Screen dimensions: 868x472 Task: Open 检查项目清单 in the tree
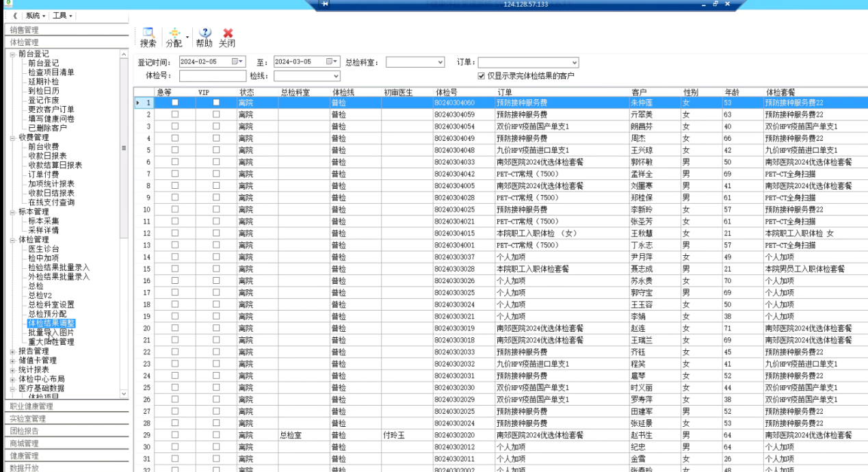(x=51, y=72)
